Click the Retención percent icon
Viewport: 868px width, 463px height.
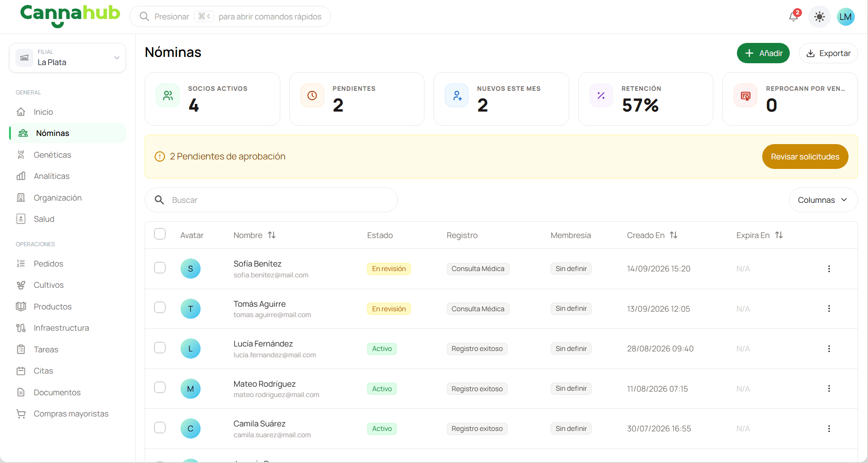(x=601, y=95)
